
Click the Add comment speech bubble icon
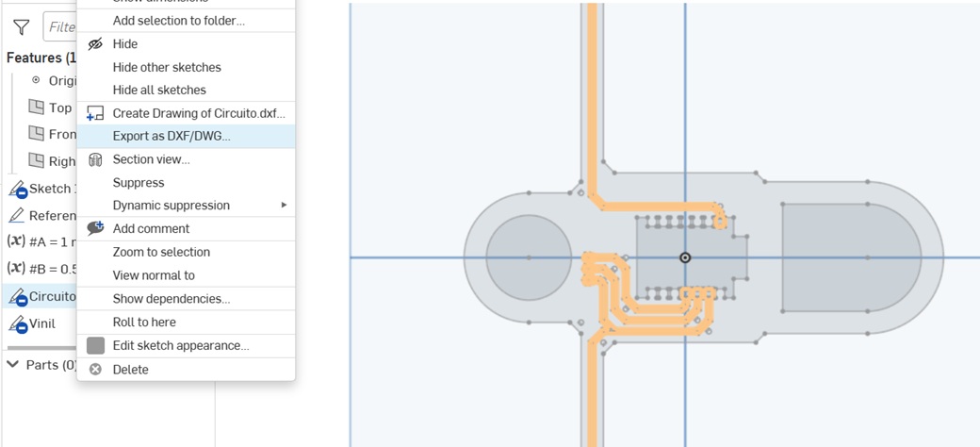[x=95, y=228]
